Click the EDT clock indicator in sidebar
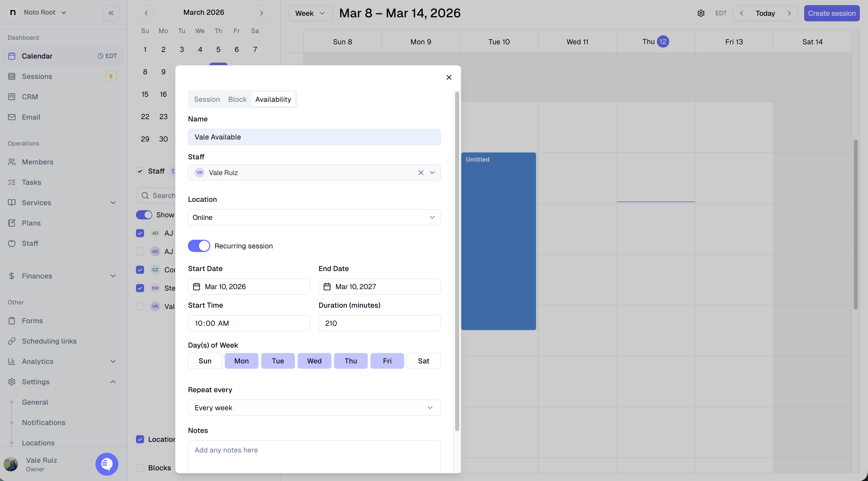 pos(107,56)
